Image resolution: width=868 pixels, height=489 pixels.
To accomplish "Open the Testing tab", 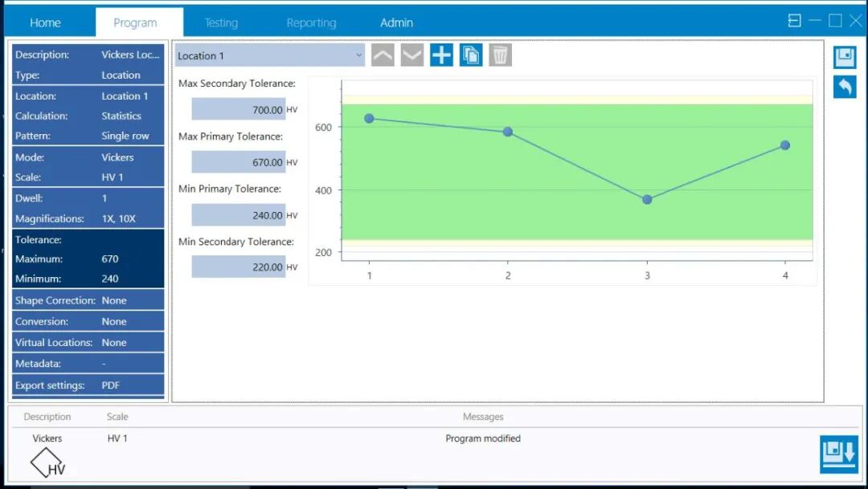I will coord(221,22).
